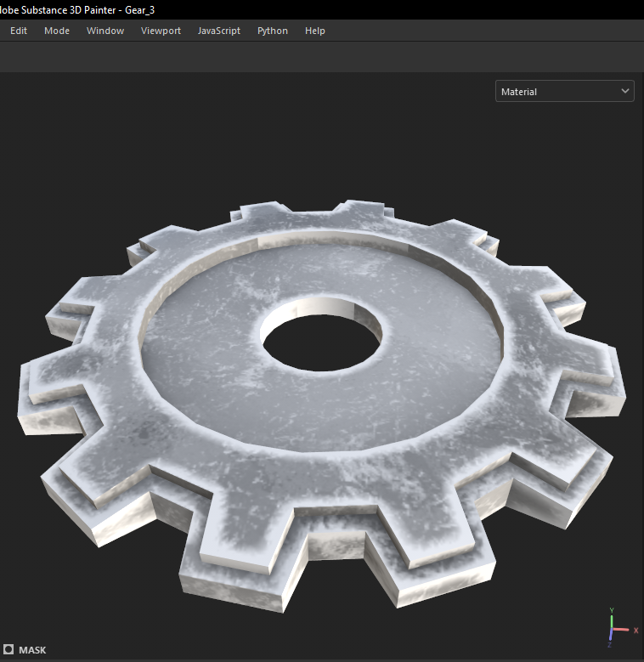Viewport: 644px width, 662px height.
Task: Open the Window menu
Action: (x=105, y=31)
